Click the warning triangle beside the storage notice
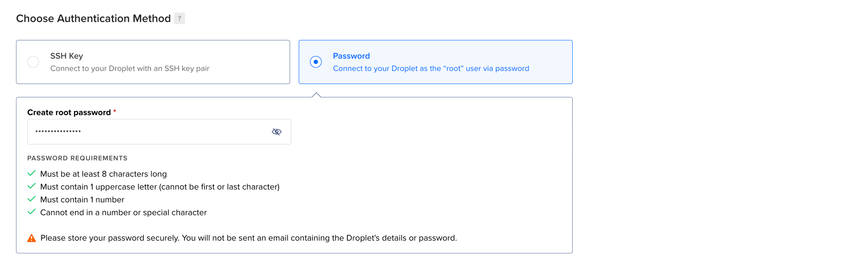868x276 pixels. (31, 238)
